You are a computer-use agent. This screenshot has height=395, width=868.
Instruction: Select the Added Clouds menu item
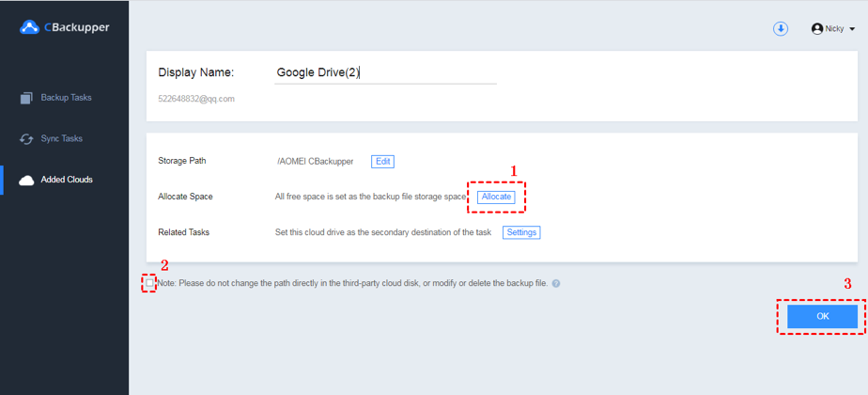pos(67,180)
